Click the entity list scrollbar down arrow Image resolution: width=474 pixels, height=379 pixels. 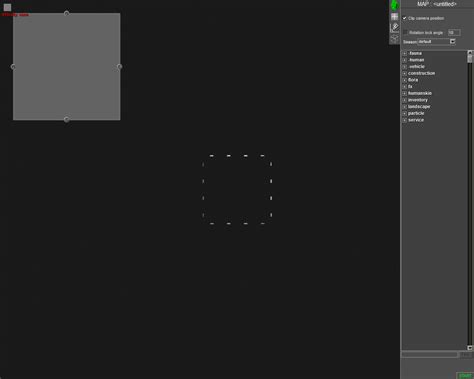pos(470,348)
